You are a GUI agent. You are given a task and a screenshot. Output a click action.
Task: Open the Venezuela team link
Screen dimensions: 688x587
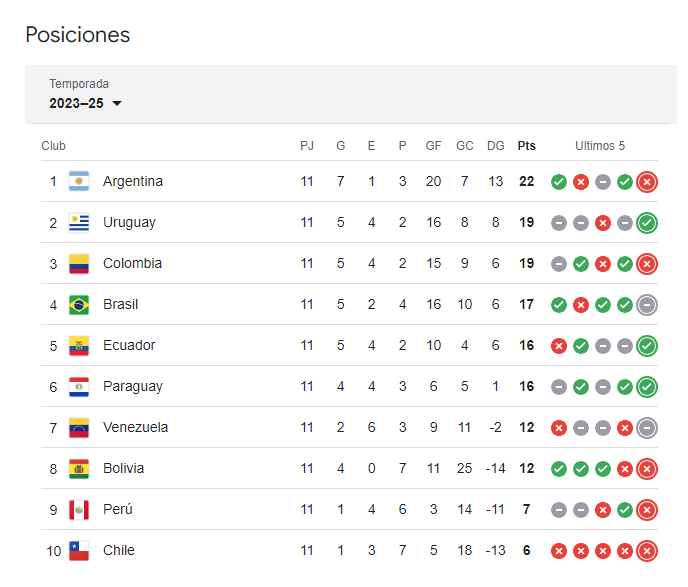tap(135, 428)
